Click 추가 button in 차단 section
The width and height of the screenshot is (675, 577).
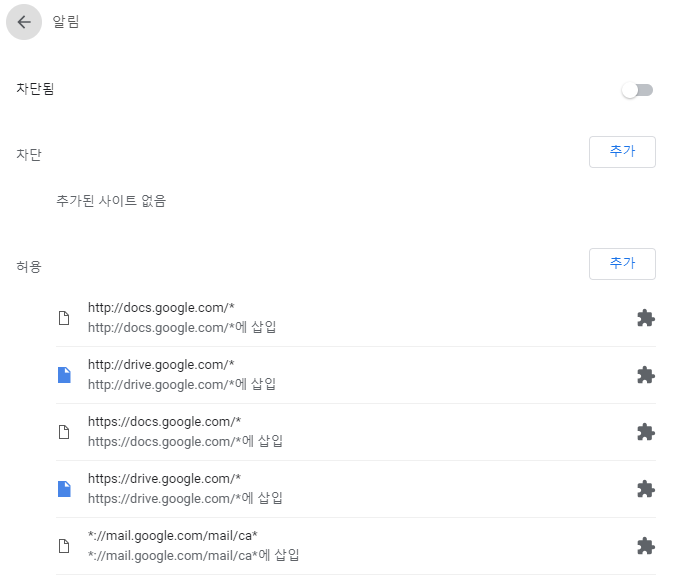(x=622, y=152)
